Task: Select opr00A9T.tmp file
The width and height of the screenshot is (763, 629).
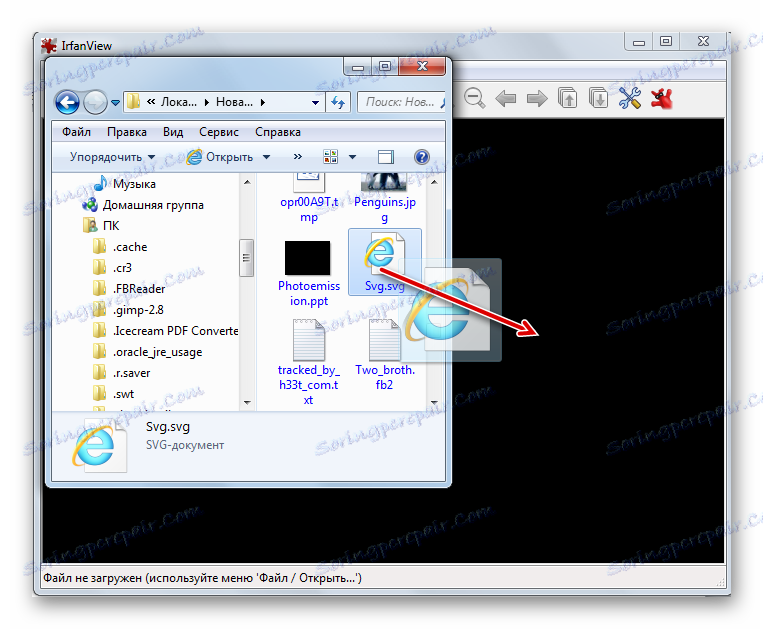Action: (x=309, y=198)
